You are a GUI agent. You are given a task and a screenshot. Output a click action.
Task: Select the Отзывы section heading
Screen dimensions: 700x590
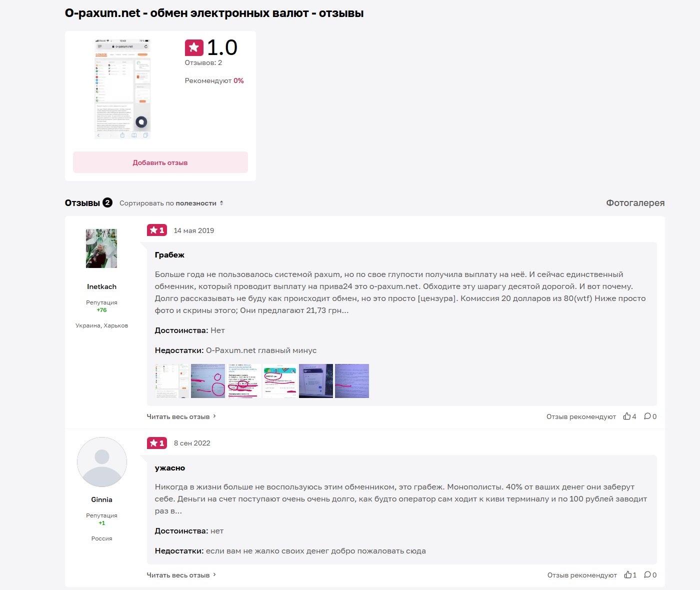82,203
